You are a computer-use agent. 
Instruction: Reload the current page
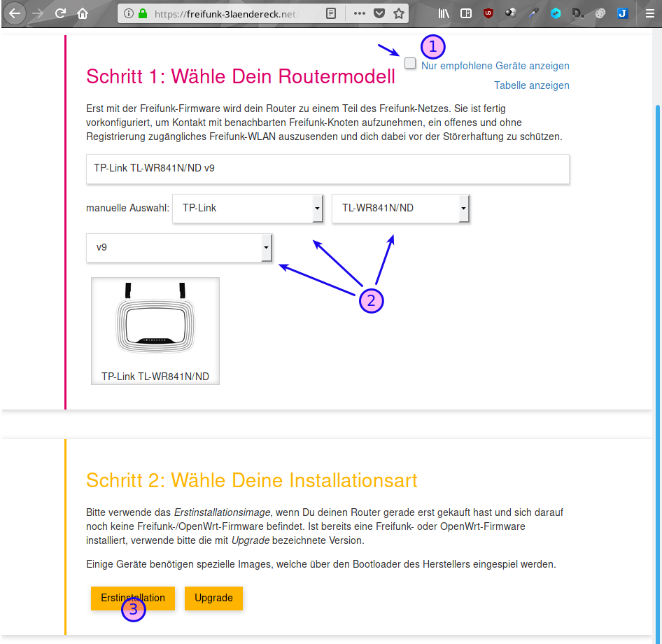[x=60, y=13]
